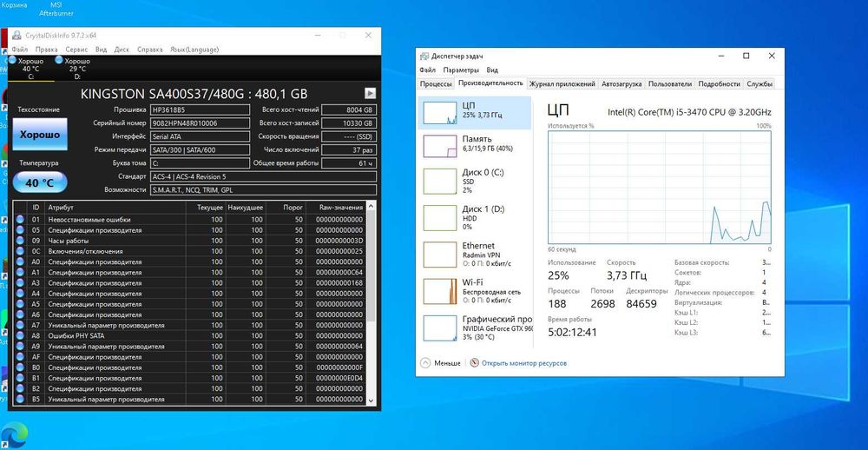Viewport: 868px width, 450px height.
Task: Open the Открыть монитор ресурсов link
Action: (x=524, y=363)
